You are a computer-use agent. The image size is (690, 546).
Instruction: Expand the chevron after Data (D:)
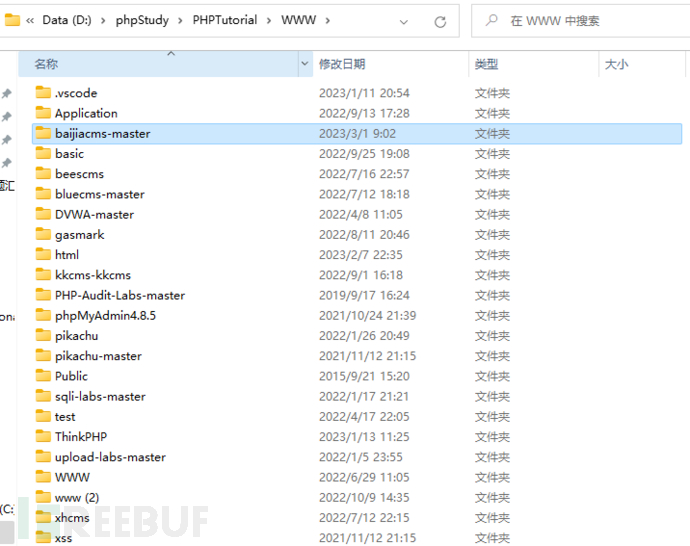point(103,21)
